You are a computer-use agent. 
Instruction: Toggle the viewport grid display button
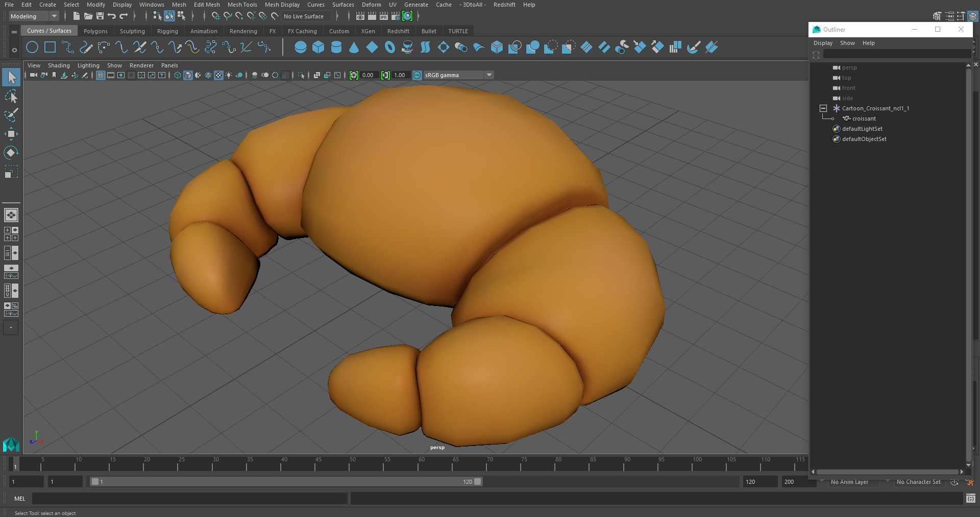[101, 75]
